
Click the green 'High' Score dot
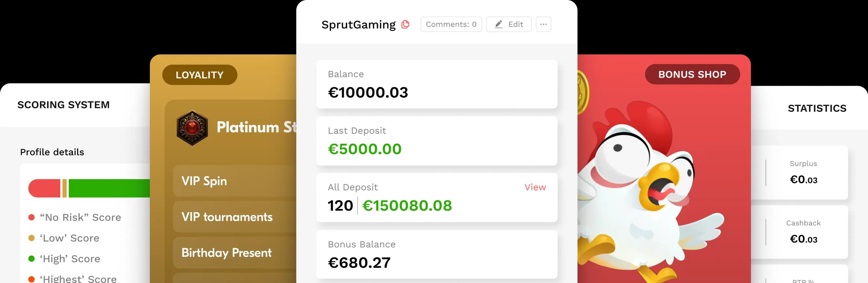pyautogui.click(x=32, y=259)
